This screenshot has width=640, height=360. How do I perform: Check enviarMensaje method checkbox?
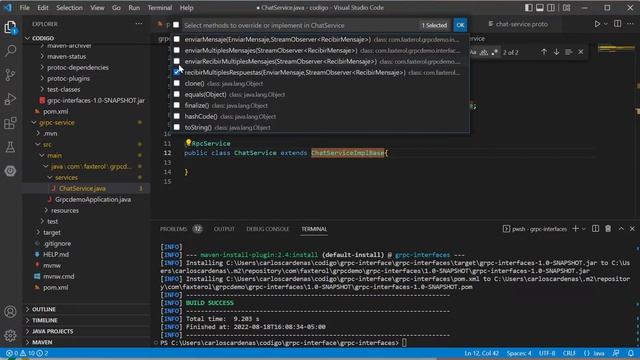(177, 39)
